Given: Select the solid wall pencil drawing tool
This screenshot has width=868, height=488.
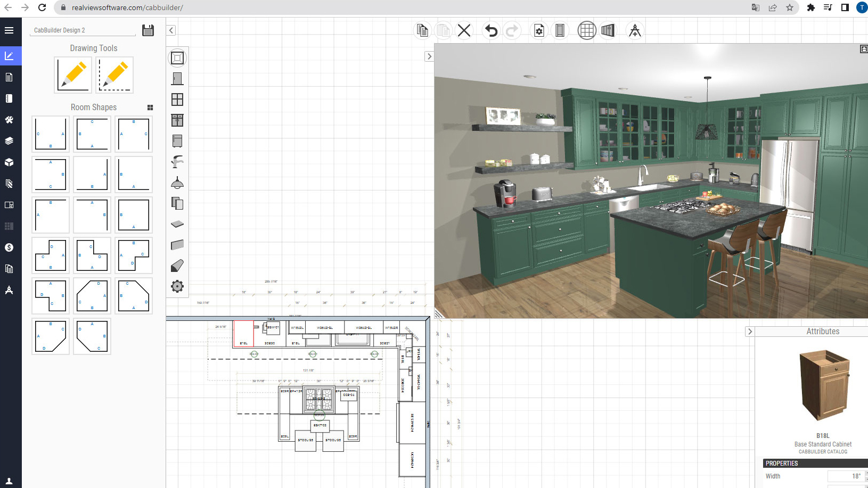Looking at the screenshot, I should tap(73, 75).
